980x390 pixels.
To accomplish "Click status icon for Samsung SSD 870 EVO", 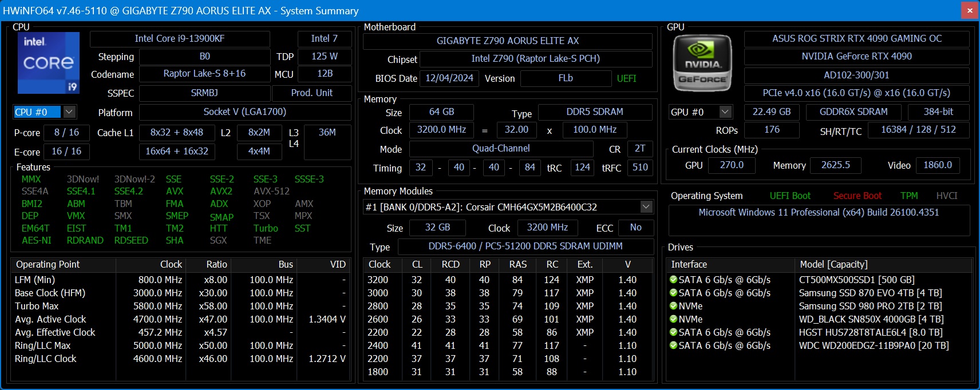I will pos(674,293).
